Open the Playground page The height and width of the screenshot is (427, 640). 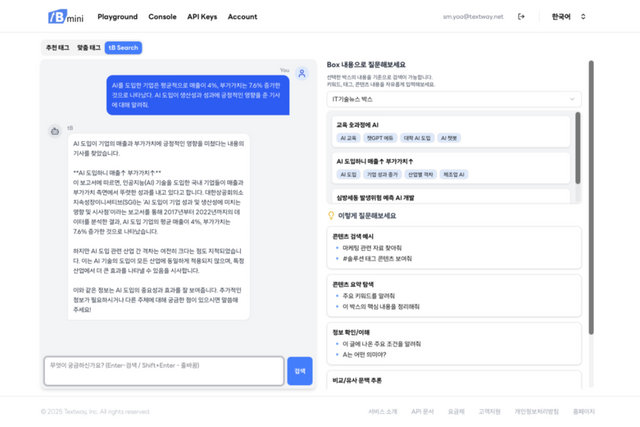tap(118, 17)
